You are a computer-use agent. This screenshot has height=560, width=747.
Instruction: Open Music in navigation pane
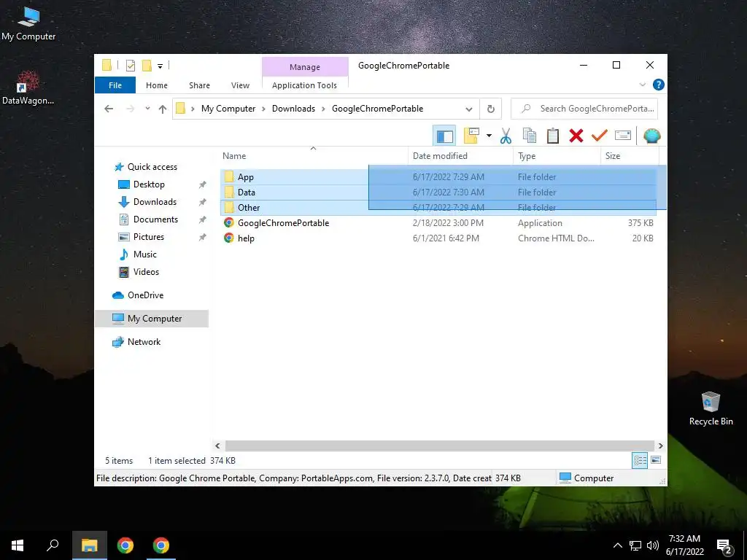coord(145,254)
